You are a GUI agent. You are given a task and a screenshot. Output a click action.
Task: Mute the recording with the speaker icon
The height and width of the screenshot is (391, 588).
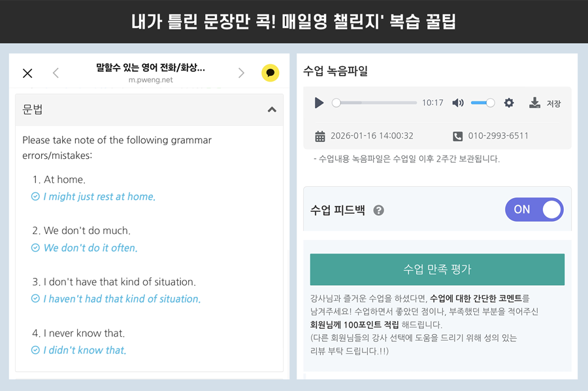tap(458, 103)
